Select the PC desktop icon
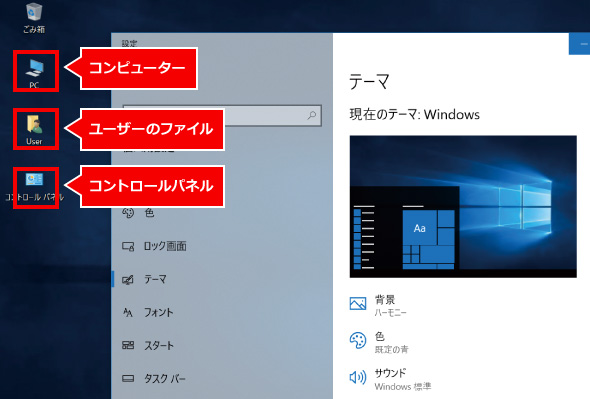Viewport: 590px width, 399px height. (35, 72)
